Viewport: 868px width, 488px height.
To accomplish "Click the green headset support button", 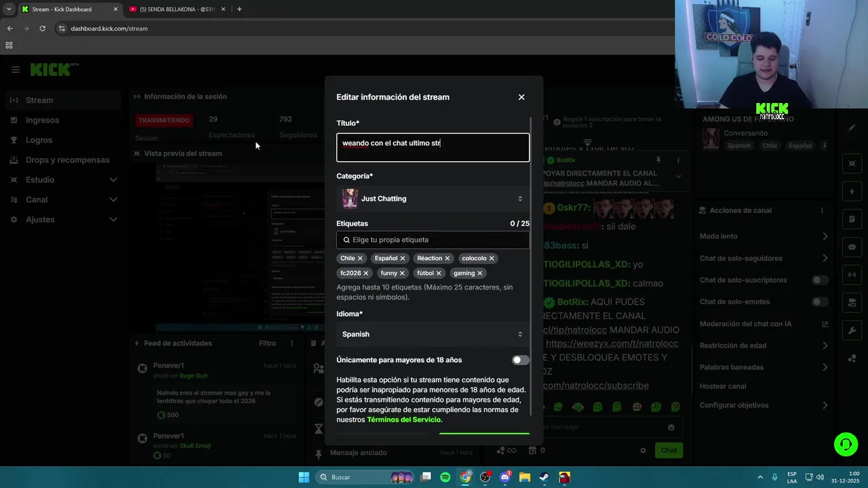I will (846, 445).
